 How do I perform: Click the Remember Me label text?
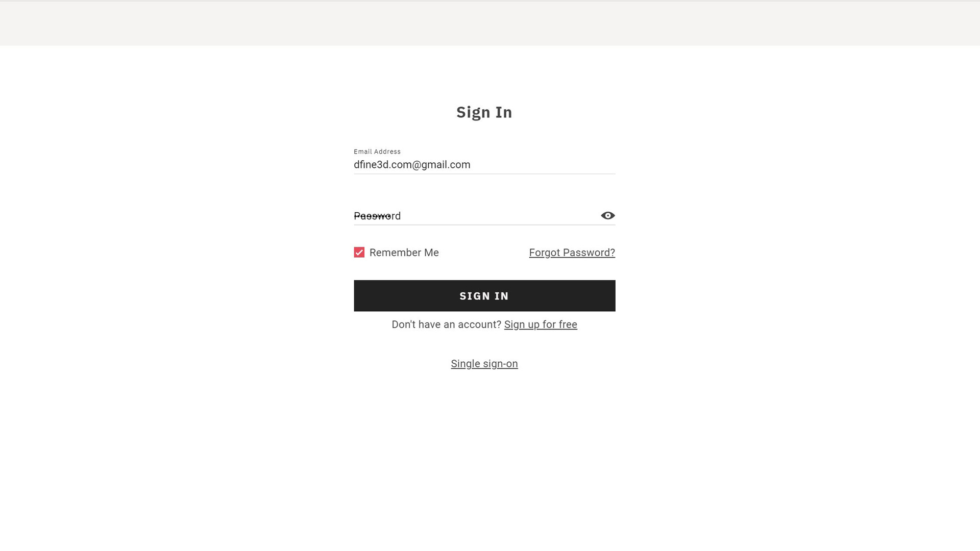click(x=404, y=253)
